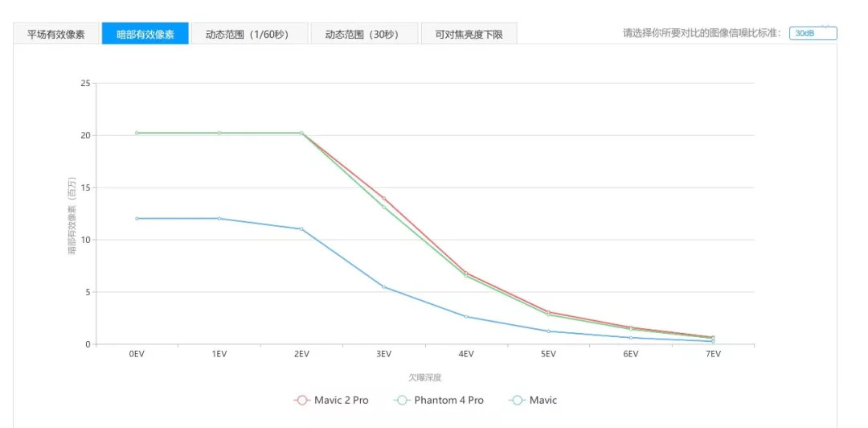Select the blue Mavic marker at 2EV

click(x=301, y=228)
